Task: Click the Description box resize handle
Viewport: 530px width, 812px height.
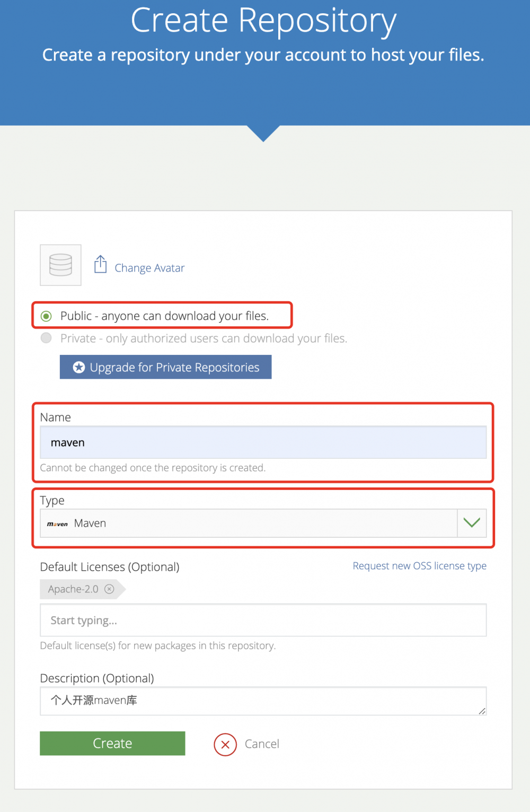Action: point(482,711)
